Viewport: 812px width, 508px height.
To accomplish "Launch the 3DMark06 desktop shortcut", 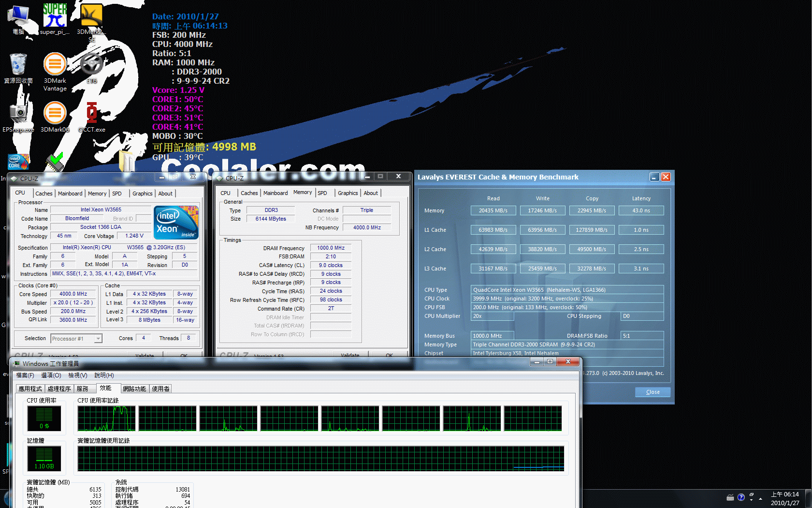I will click(55, 118).
